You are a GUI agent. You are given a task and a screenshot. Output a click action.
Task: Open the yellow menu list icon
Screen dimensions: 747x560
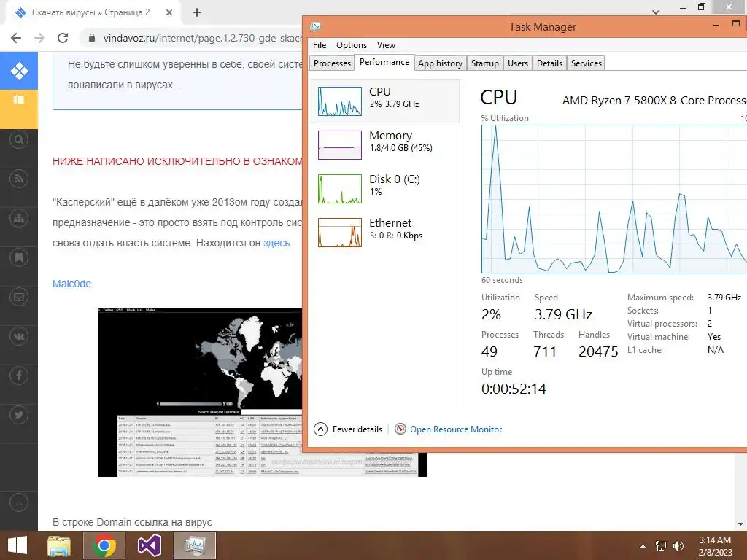tap(19, 99)
